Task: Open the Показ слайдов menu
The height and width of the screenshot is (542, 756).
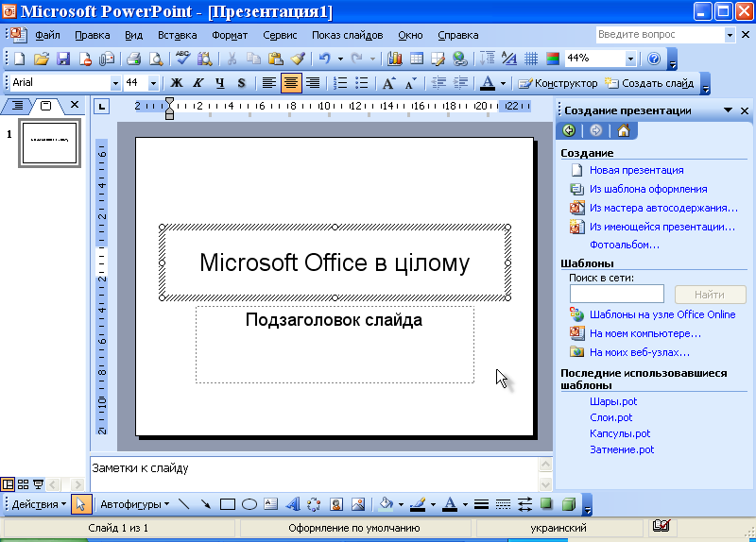Action: coord(347,35)
